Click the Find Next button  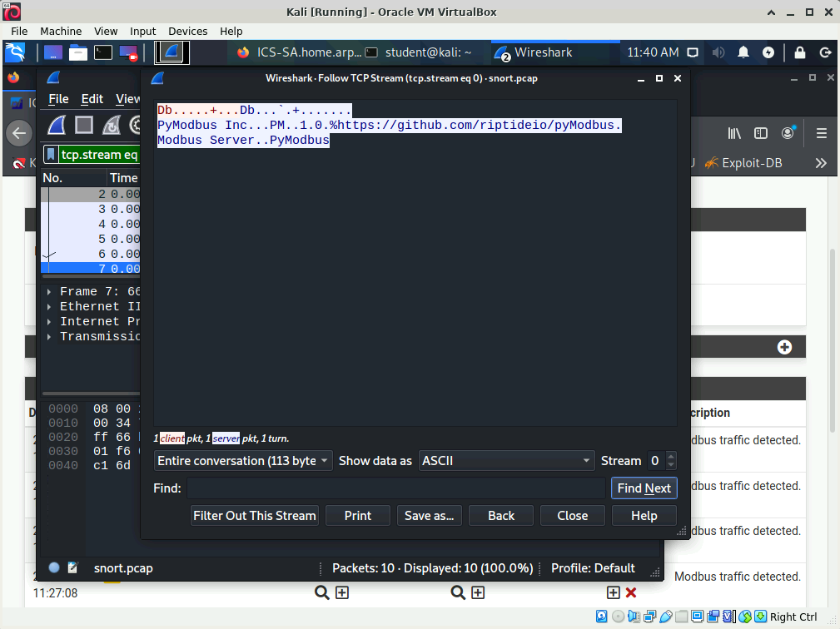(644, 488)
